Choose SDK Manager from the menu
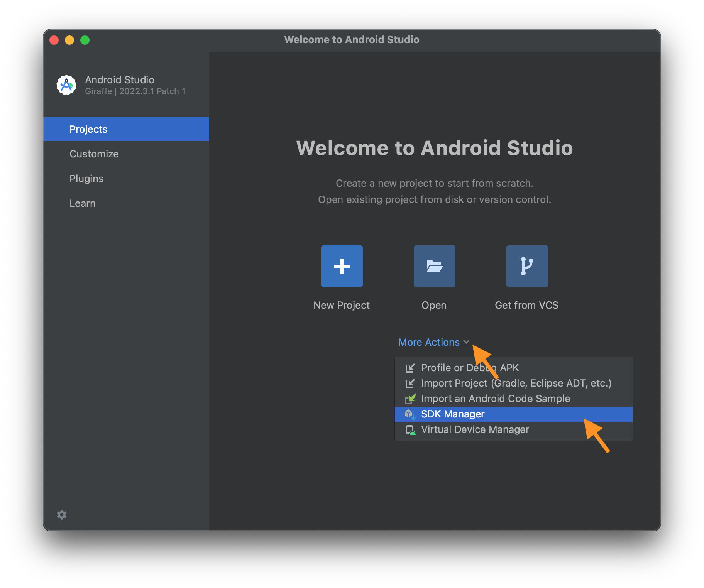The width and height of the screenshot is (704, 588). [x=453, y=414]
